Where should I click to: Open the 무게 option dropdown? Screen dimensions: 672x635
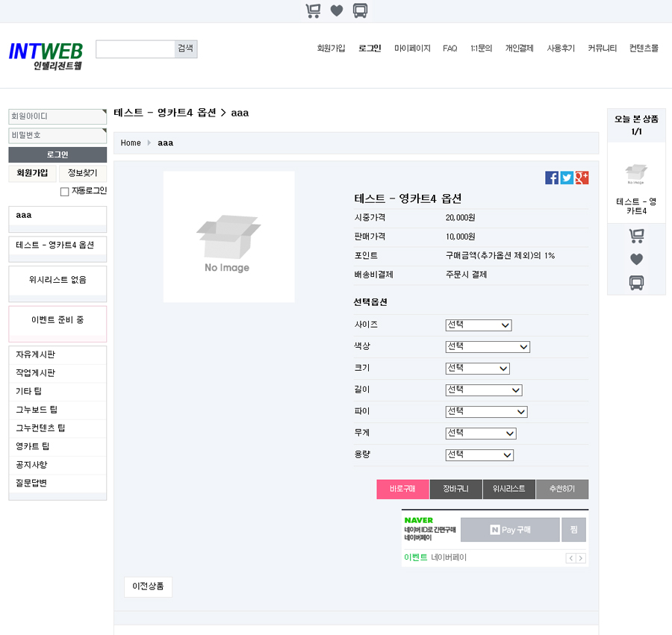click(x=480, y=434)
